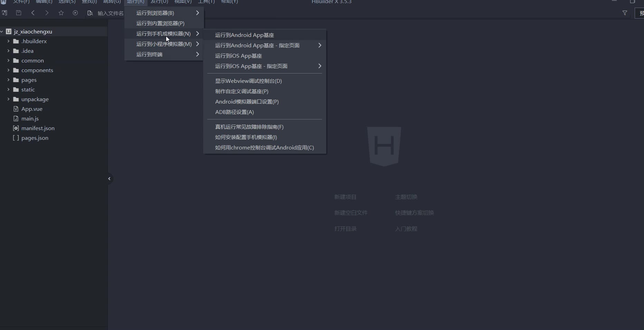This screenshot has height=330, width=644.
Task: Select 显示Webview调试控制台(D)
Action: pos(265,81)
